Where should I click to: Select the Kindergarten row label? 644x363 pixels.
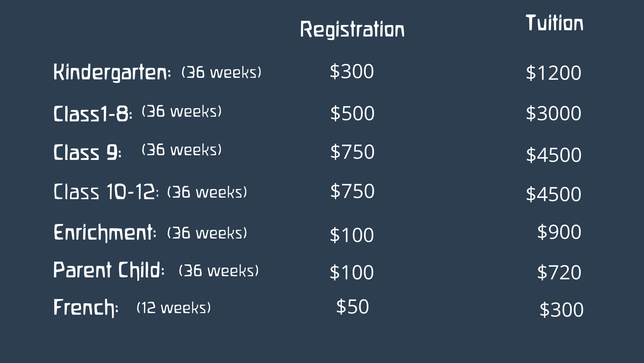click(x=112, y=72)
